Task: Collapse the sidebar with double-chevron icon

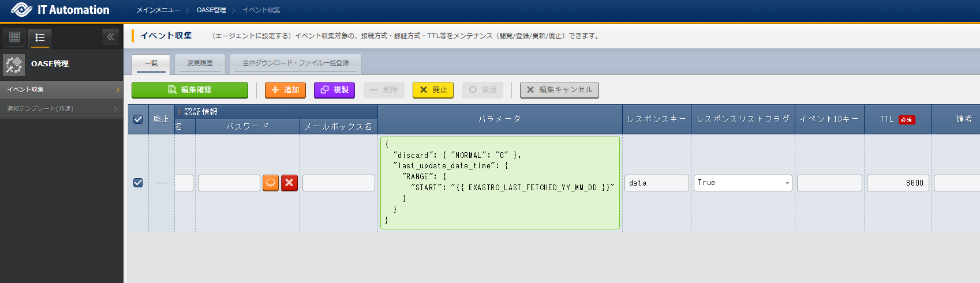Action: coord(110,37)
